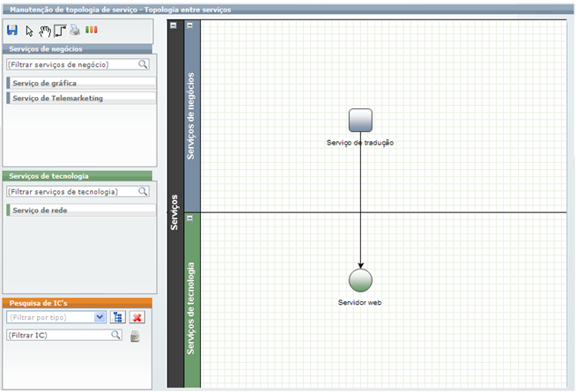Click the printer icon in toolbar

[x=76, y=31]
